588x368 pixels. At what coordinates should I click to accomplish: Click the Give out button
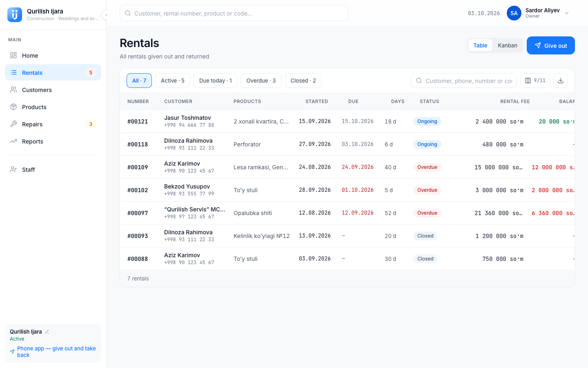coord(551,45)
